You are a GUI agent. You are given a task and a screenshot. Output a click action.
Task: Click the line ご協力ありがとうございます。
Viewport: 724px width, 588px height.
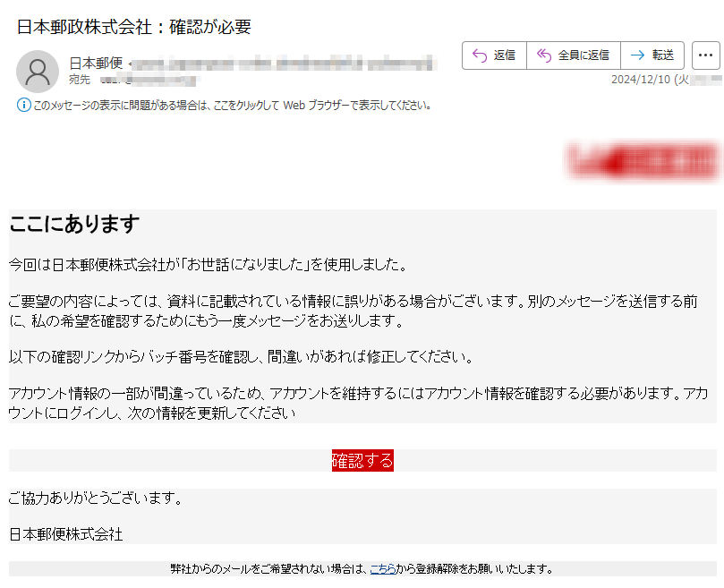click(96, 498)
